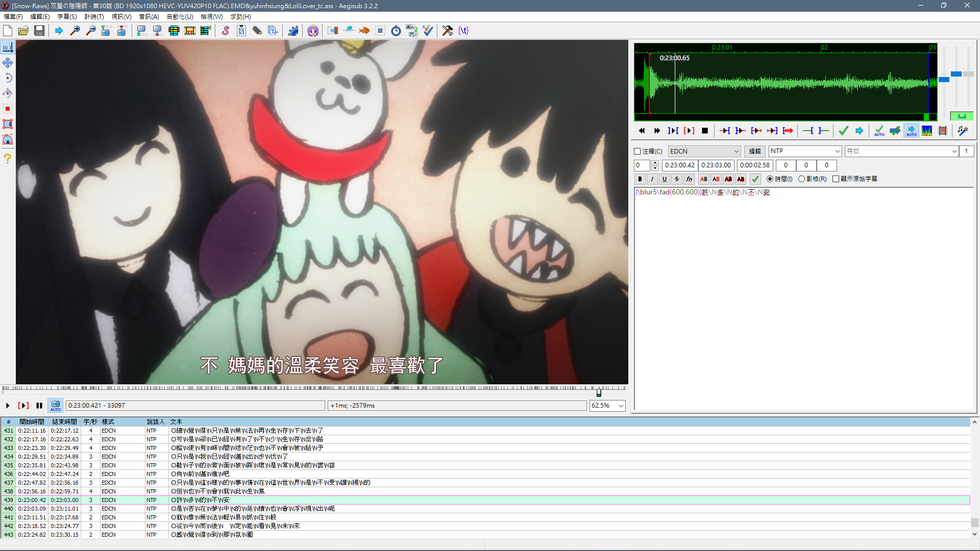The height and width of the screenshot is (551, 980).
Task: Open visual typesetting help question mark
Action: coord(8,159)
